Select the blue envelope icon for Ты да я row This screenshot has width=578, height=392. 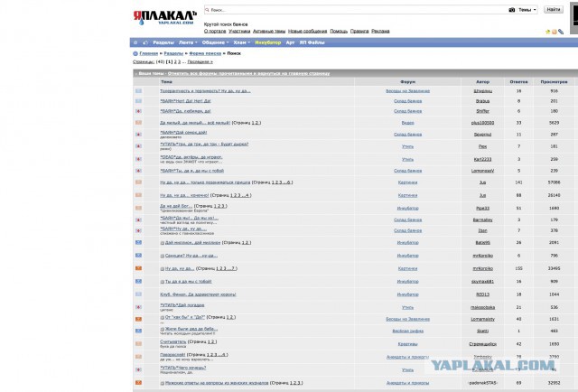click(x=138, y=281)
